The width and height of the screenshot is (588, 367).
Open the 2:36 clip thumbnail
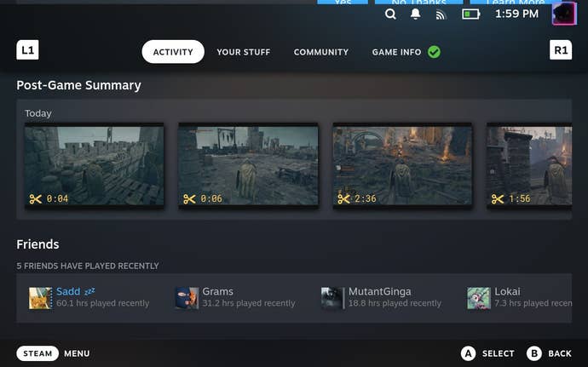(x=403, y=166)
